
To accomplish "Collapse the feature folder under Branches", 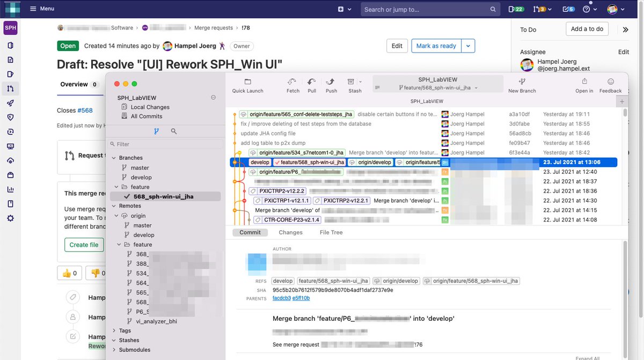I will click(x=116, y=187).
